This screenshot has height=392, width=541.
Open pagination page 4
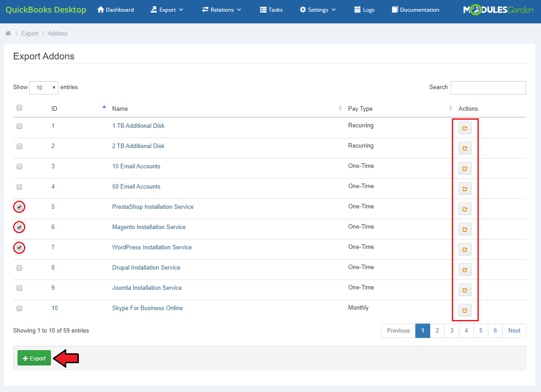pos(466,330)
